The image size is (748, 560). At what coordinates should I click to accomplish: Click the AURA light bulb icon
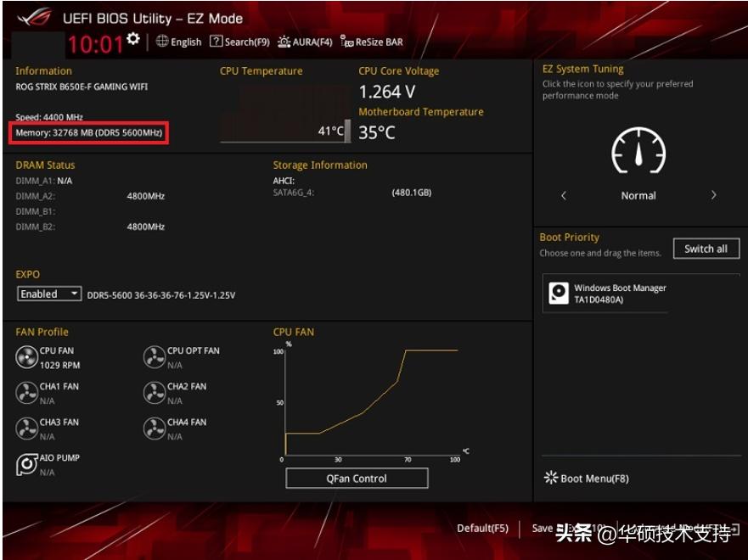(284, 42)
